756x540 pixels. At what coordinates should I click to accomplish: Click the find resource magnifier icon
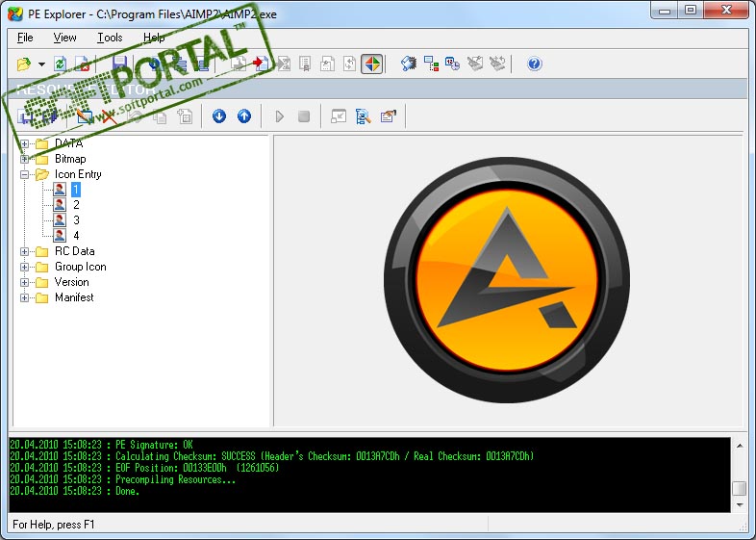363,116
